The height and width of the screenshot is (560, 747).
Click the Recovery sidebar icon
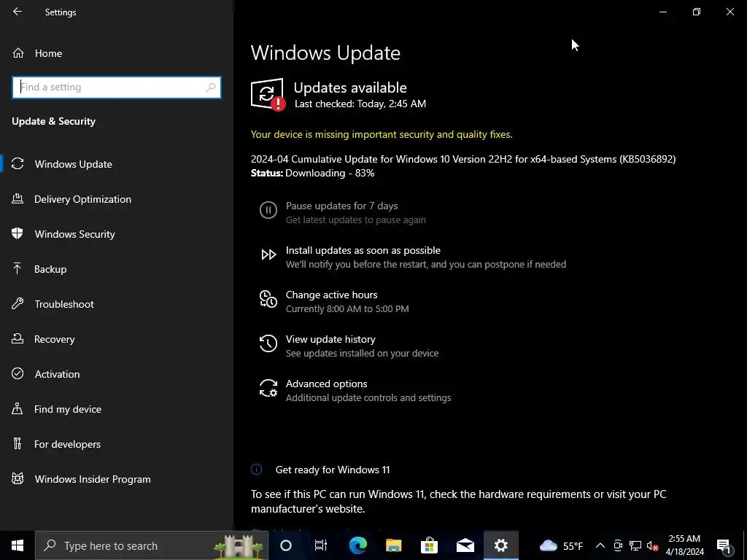[x=18, y=338]
